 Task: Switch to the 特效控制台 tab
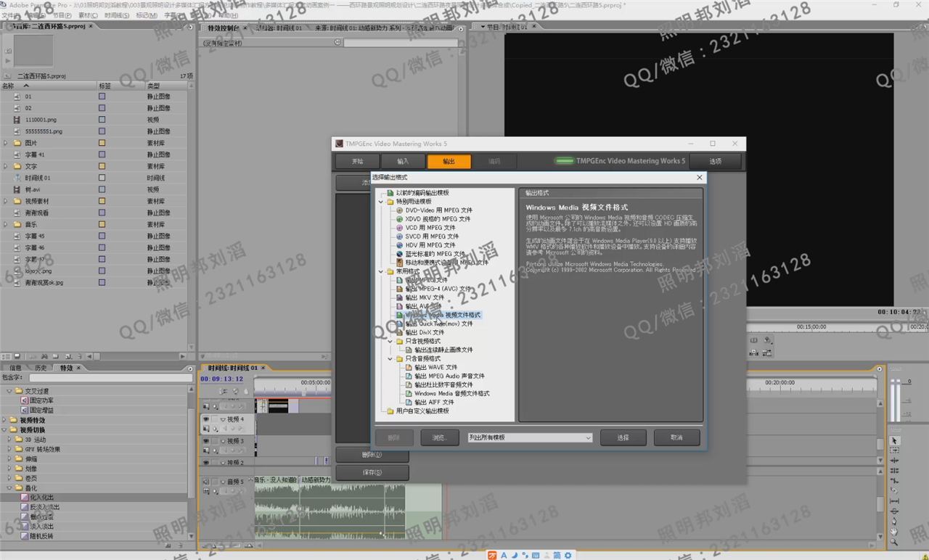tap(224, 28)
